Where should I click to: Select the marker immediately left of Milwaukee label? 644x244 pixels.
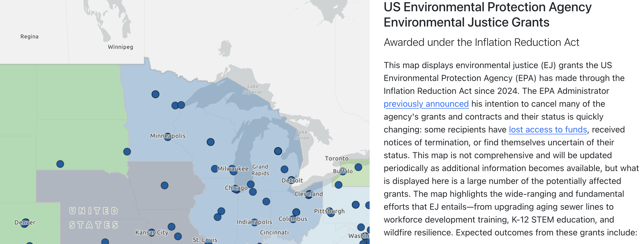pyautogui.click(x=215, y=169)
